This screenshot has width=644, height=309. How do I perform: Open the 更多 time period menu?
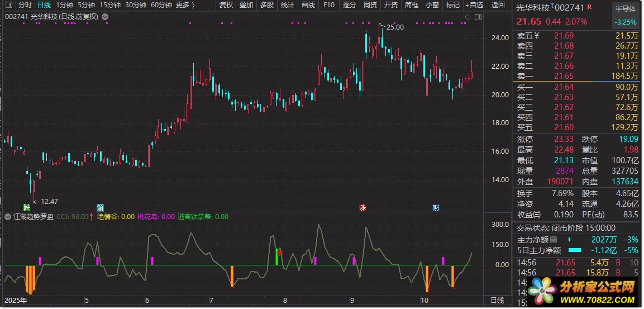[185, 5]
